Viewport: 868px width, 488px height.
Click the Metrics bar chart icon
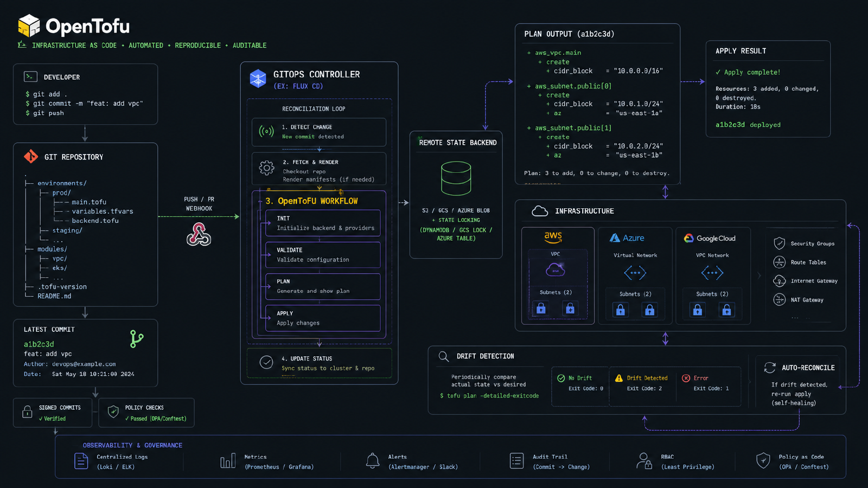[228, 461]
